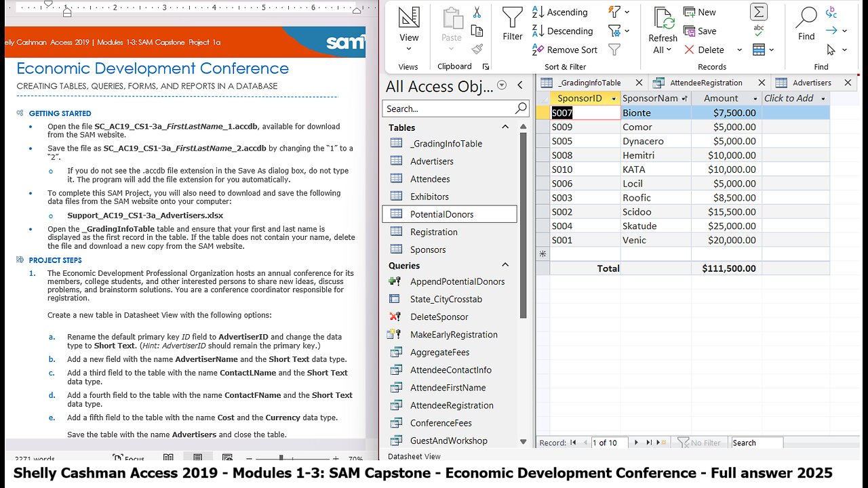The width and height of the screenshot is (868, 488).
Task: Open the SponsorID column filter dropdown
Action: click(614, 99)
